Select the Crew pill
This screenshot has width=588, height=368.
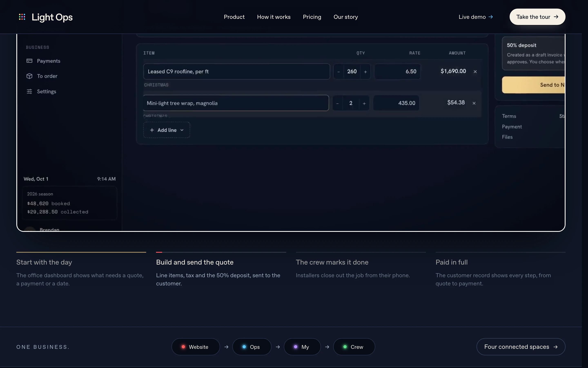pos(354,347)
